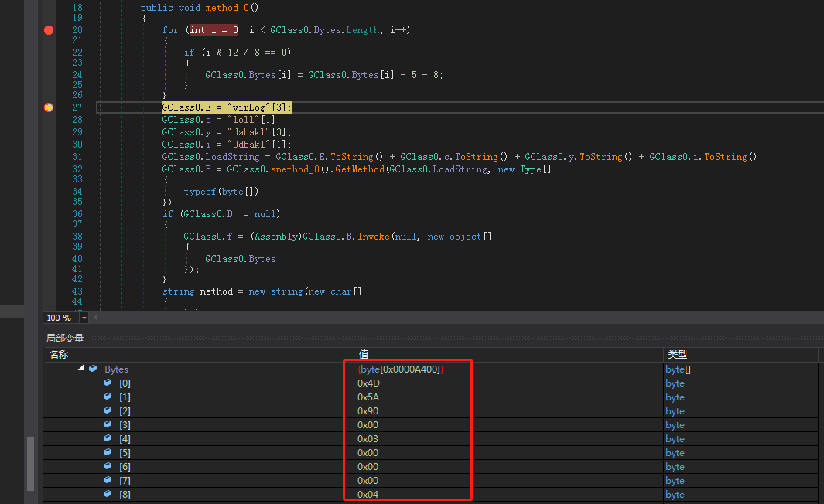The height and width of the screenshot is (504, 824).
Task: Click the left vertical scrollbar thumb
Action: point(30,464)
